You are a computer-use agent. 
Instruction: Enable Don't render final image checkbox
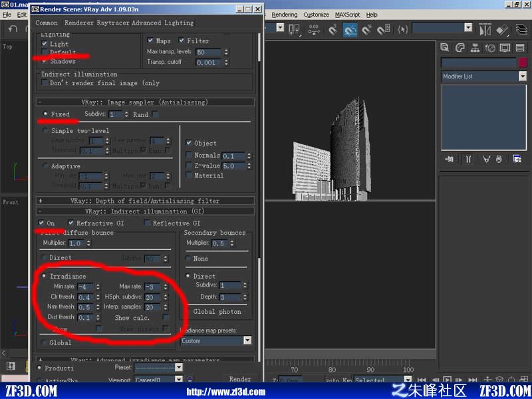(x=45, y=82)
